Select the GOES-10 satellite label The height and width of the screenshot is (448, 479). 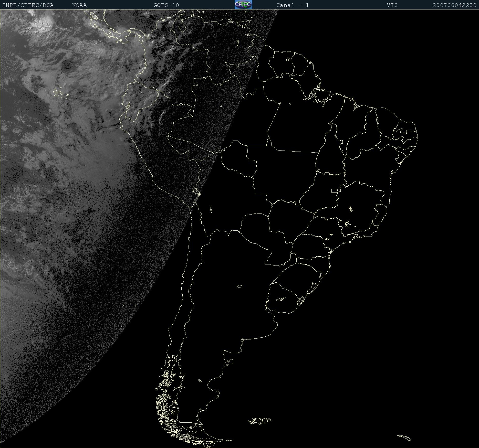(166, 5)
